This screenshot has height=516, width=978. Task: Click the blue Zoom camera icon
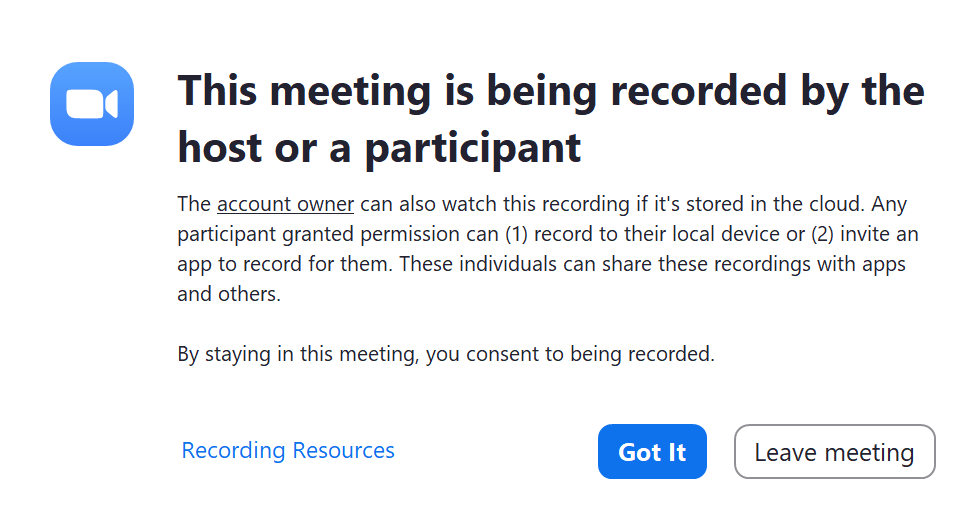point(92,104)
